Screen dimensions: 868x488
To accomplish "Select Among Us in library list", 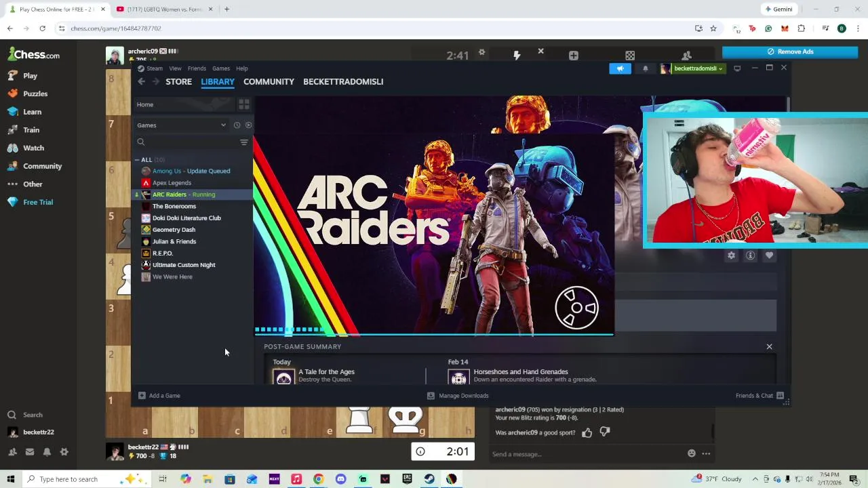I will tap(191, 171).
